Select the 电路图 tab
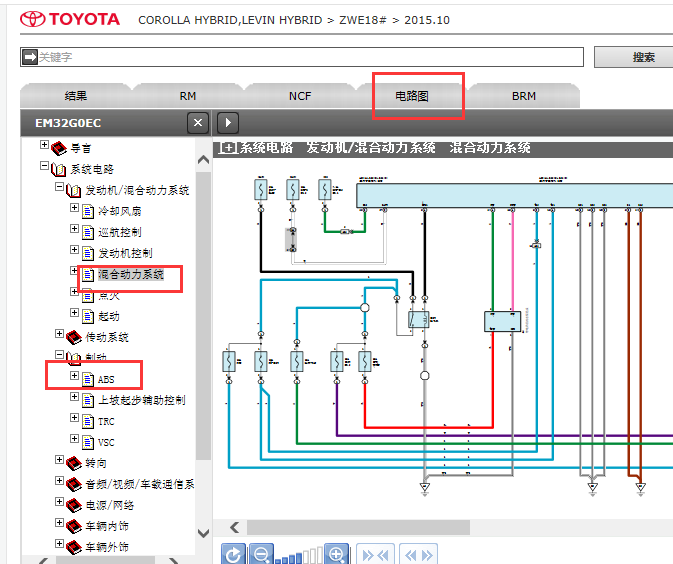This screenshot has width=673, height=564. 412,96
